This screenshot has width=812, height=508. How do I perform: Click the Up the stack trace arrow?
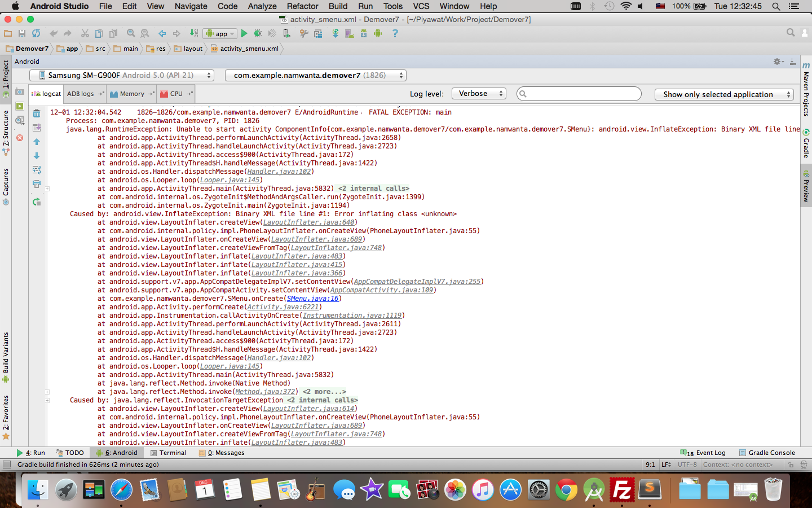tap(37, 142)
